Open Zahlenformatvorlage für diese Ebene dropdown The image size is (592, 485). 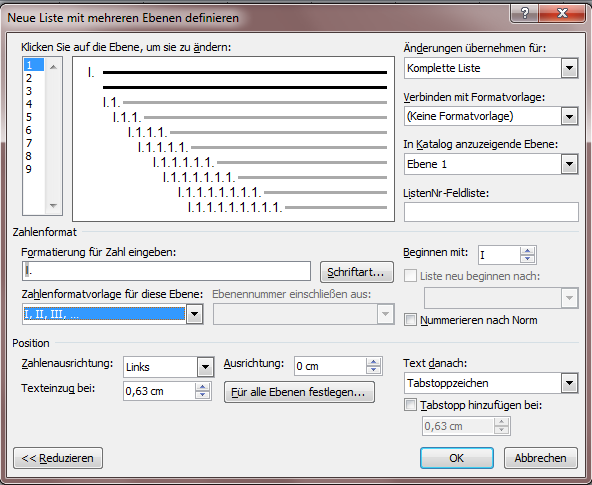pyautogui.click(x=194, y=314)
